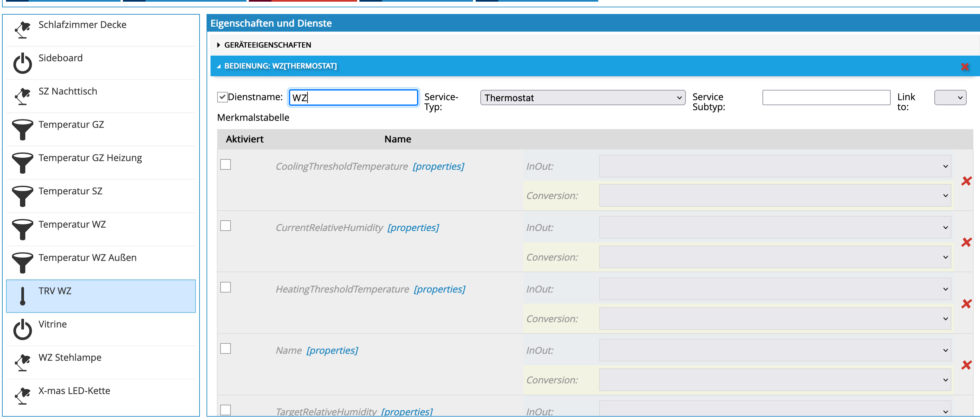Expand the Geräteeigenschaften section

coord(595,45)
